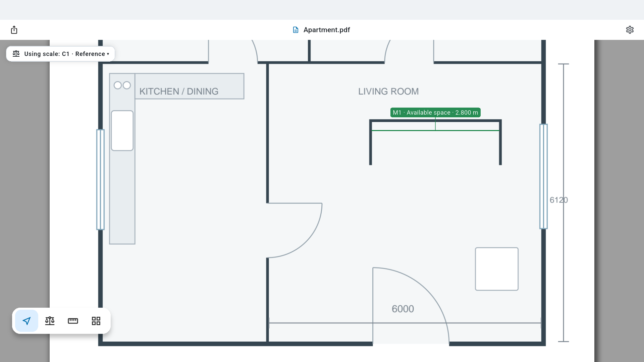
Task: Select the ruler measure tool
Action: click(73, 321)
